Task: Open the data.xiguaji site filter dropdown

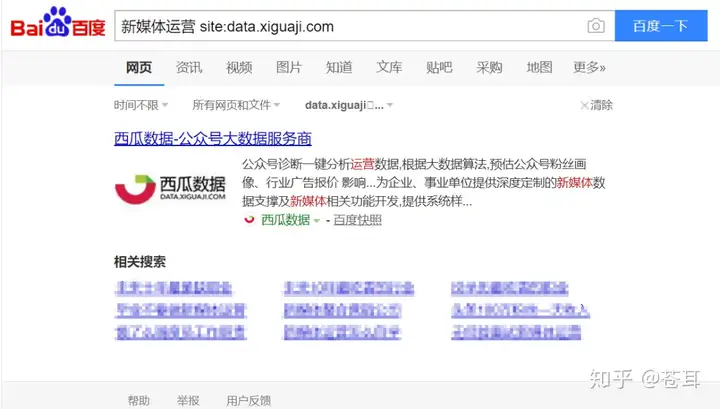Action: 349,105
